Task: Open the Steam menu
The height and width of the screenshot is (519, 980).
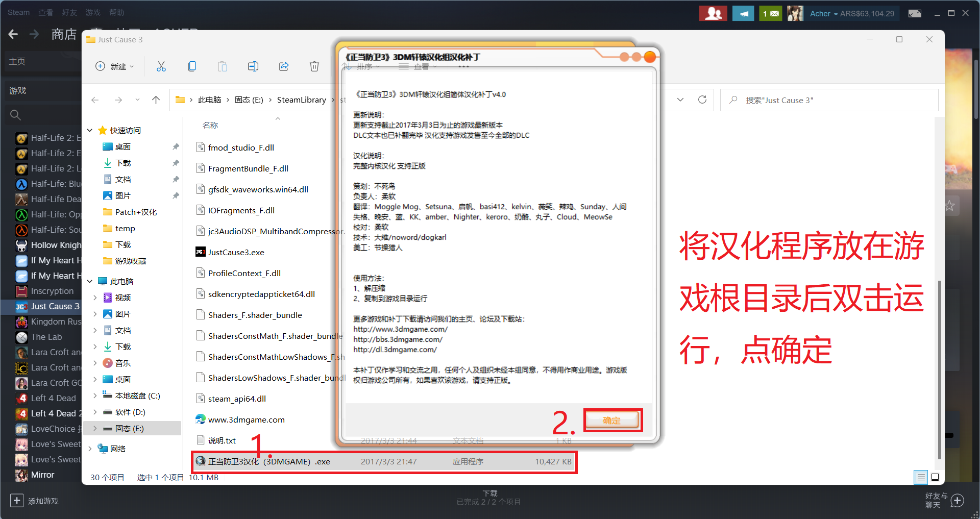Action: [19, 12]
